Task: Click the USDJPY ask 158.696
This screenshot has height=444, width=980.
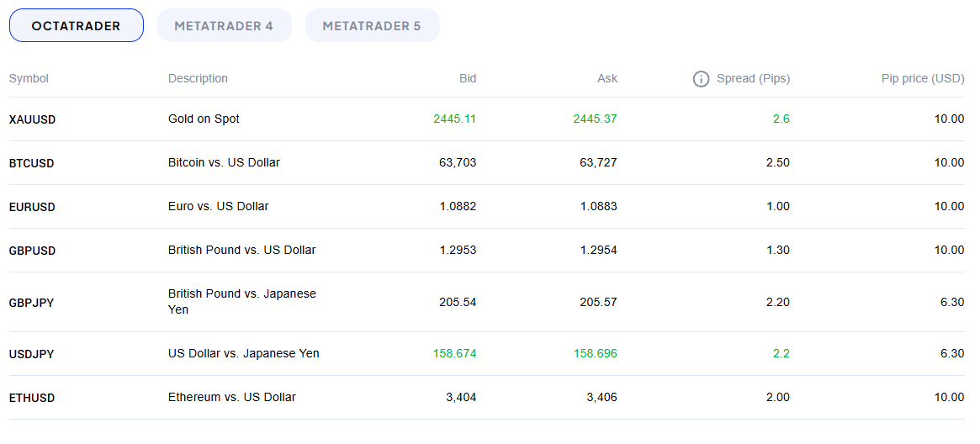Action: pos(596,353)
